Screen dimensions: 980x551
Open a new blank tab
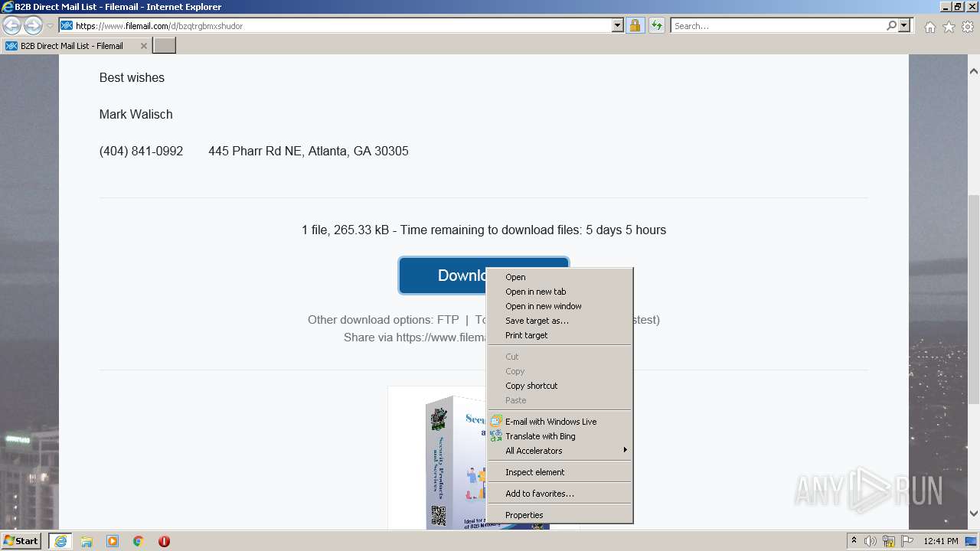tap(165, 46)
